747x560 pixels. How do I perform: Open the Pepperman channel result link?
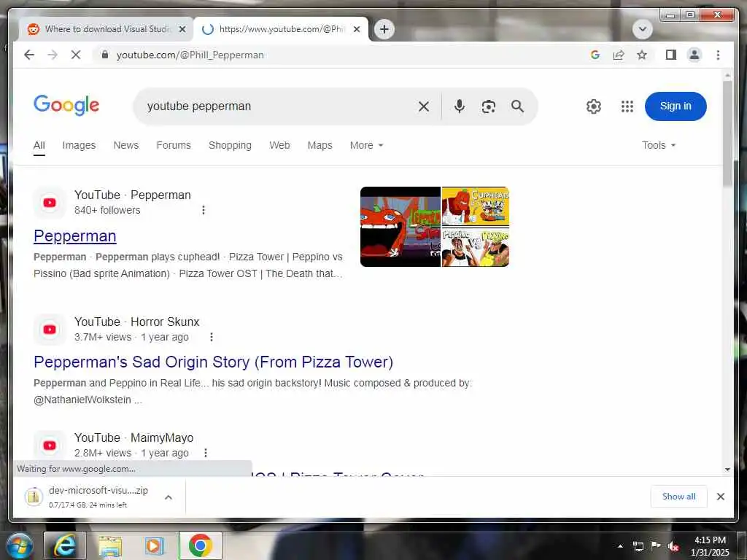pos(75,236)
